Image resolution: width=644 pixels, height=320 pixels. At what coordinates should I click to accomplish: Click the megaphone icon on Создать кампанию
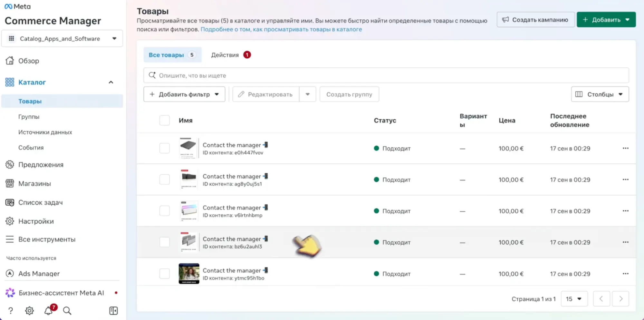click(x=505, y=20)
